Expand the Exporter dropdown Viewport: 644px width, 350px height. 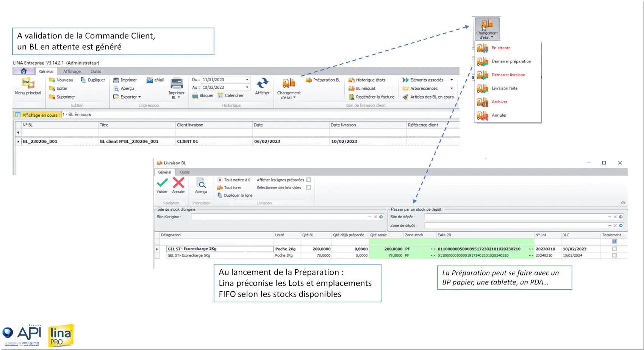tap(139, 97)
